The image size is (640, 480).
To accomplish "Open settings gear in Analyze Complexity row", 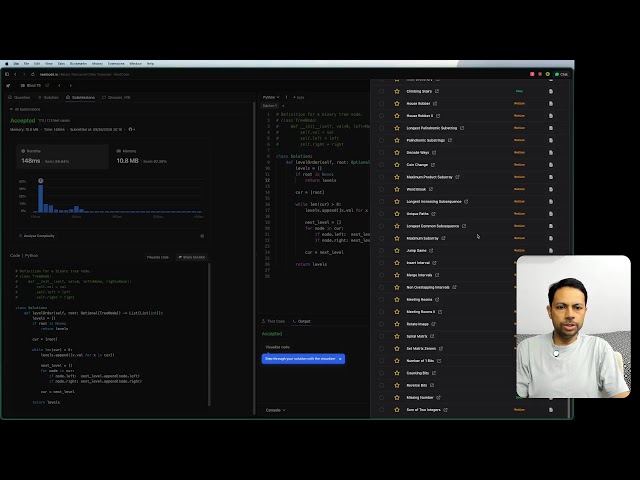I will tap(202, 236).
